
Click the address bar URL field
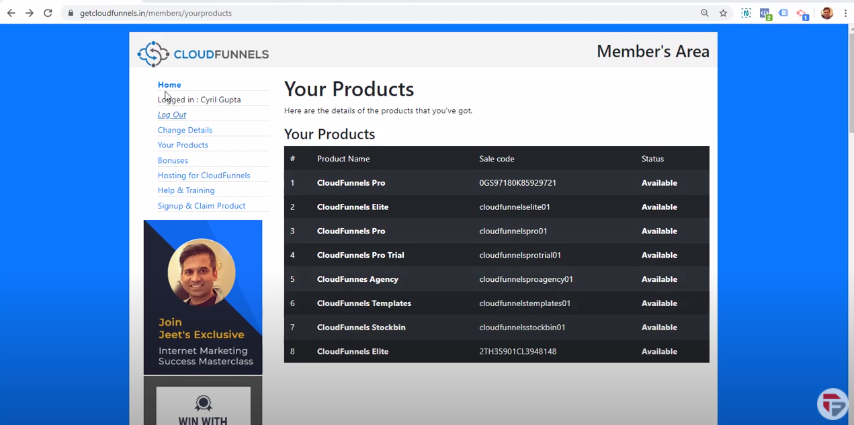(x=380, y=13)
